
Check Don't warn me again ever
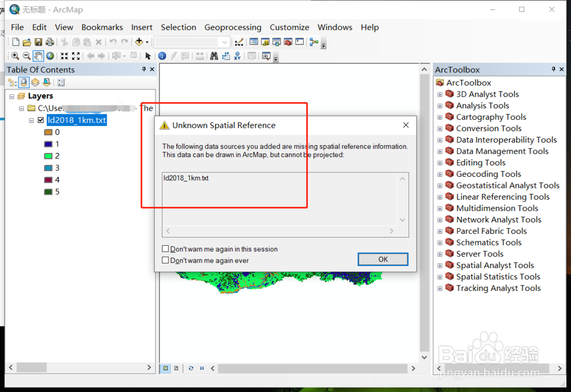coord(166,260)
